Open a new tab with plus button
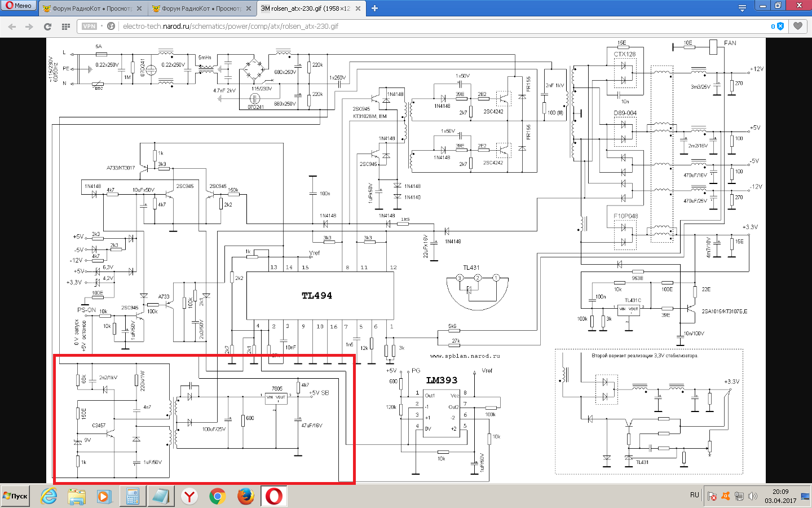This screenshot has height=508, width=812. point(374,8)
